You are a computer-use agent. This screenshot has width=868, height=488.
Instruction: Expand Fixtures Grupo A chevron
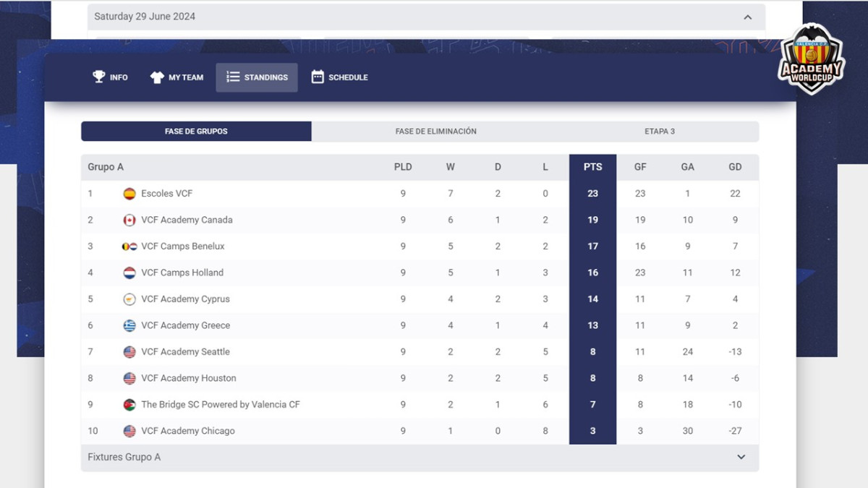(741, 457)
